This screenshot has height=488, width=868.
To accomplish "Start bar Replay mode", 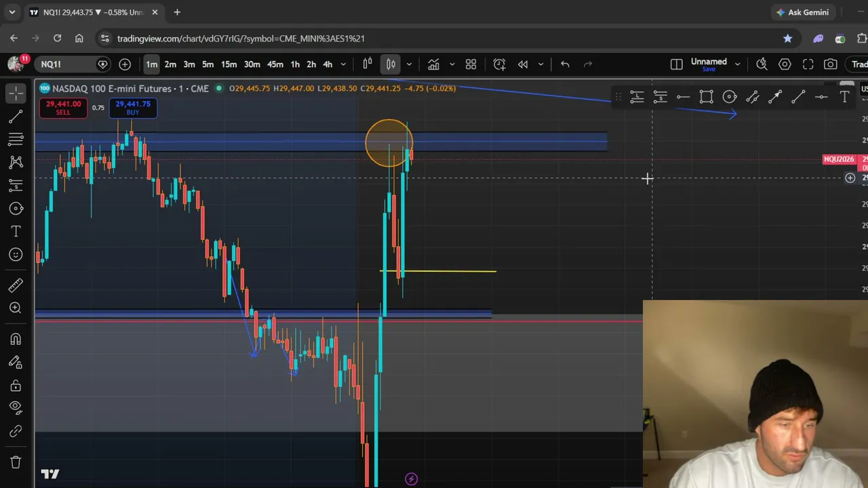I will point(523,64).
